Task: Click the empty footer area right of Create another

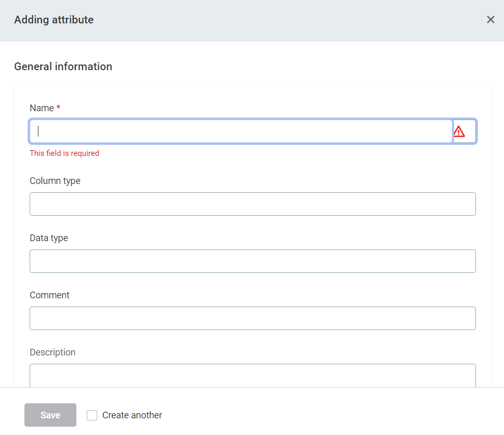Action: [333, 415]
